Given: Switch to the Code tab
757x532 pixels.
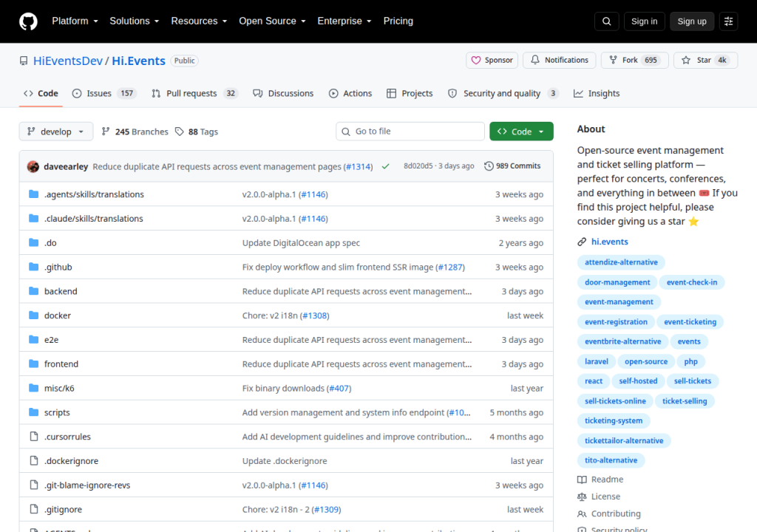Looking at the screenshot, I should [41, 93].
